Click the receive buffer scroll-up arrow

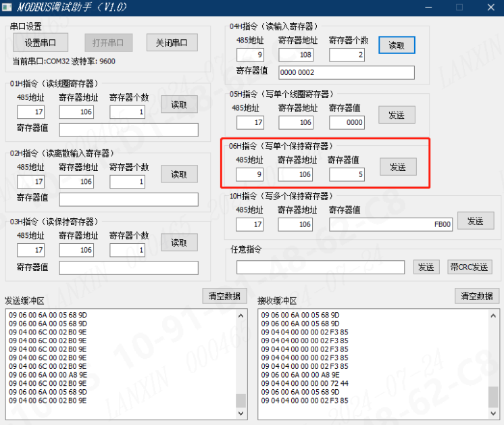493,316
